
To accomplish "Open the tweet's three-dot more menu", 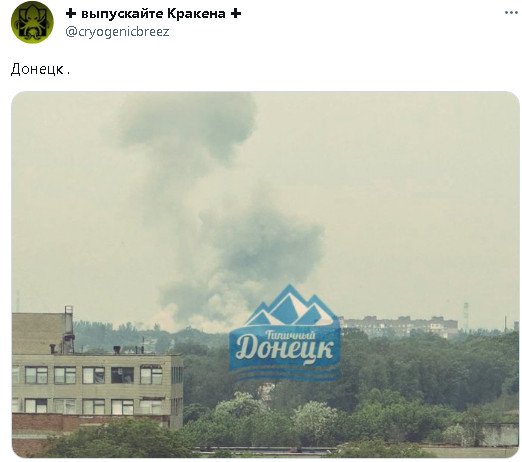I will click(x=511, y=13).
